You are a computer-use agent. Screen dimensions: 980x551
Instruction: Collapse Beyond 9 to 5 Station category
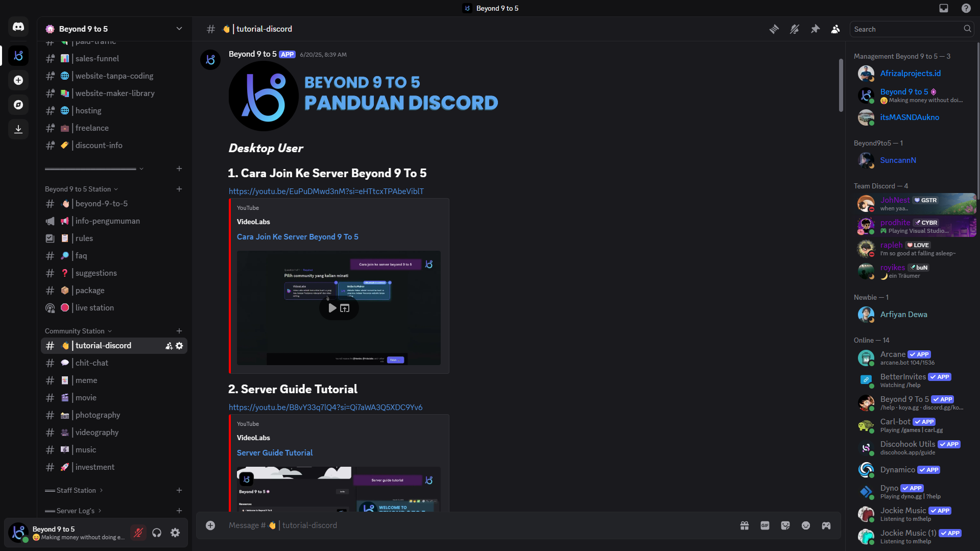(82, 189)
